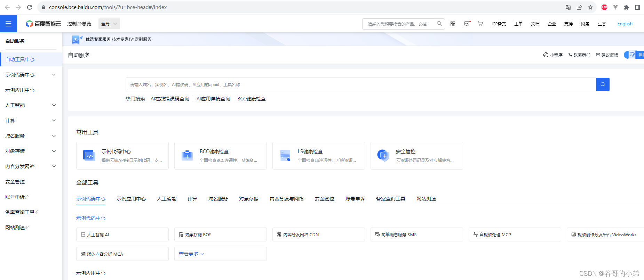Click the blue tool search button
This screenshot has width=644, height=280.
coord(603,84)
